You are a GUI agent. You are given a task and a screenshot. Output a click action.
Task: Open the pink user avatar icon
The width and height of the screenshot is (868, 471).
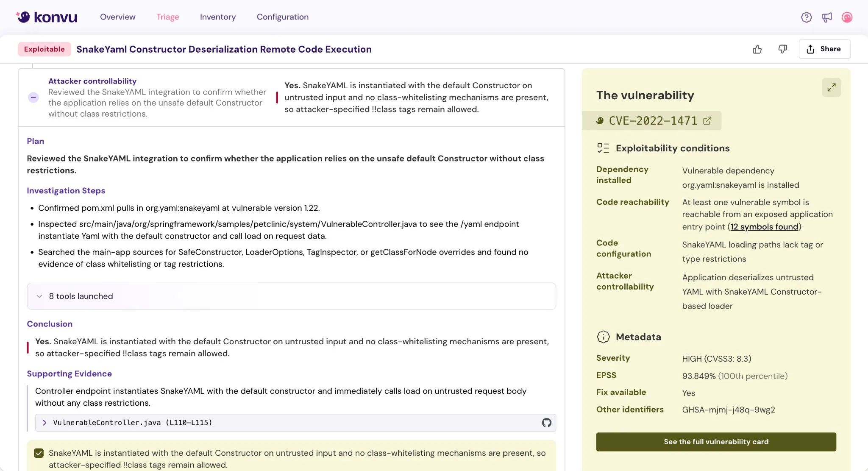[x=847, y=17]
